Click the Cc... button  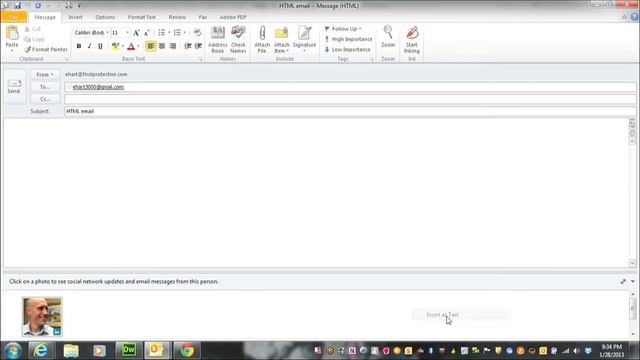[45, 99]
